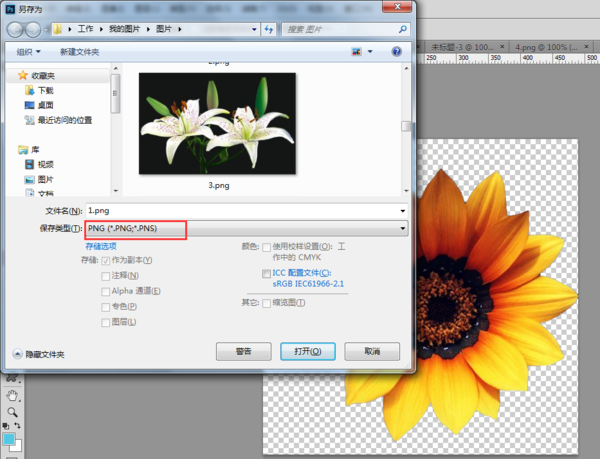600x459 pixels.
Task: Select the Zoom tool in Photoshop
Action: click(x=12, y=412)
